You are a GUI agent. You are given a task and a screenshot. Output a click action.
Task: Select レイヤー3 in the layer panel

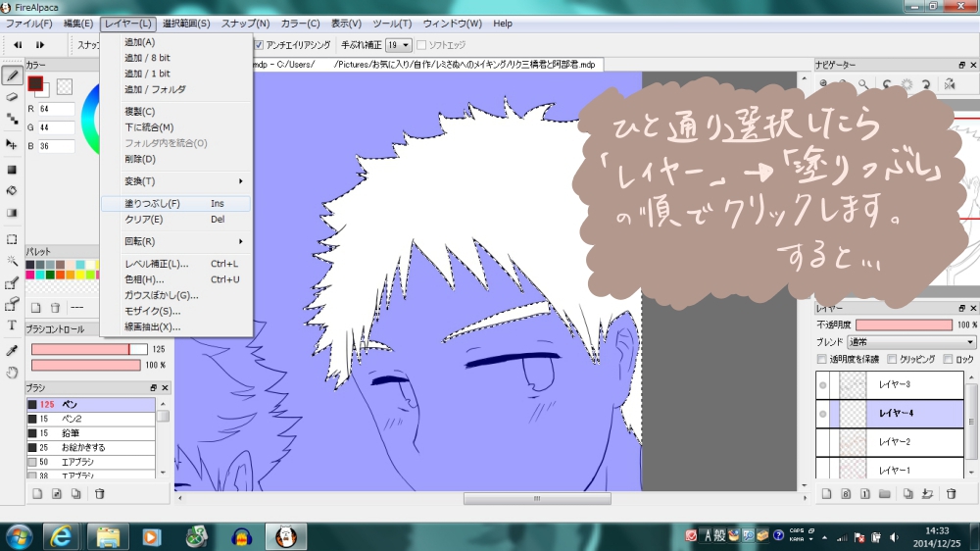click(894, 385)
